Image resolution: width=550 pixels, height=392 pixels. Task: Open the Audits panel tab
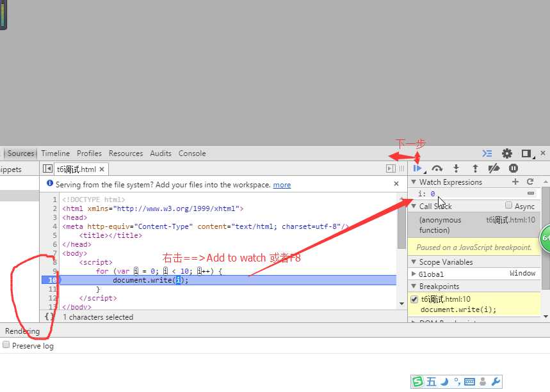pos(161,153)
